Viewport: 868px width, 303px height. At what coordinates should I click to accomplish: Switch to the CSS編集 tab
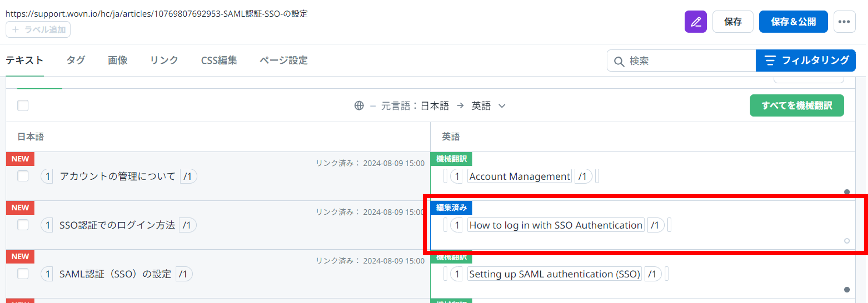click(219, 61)
